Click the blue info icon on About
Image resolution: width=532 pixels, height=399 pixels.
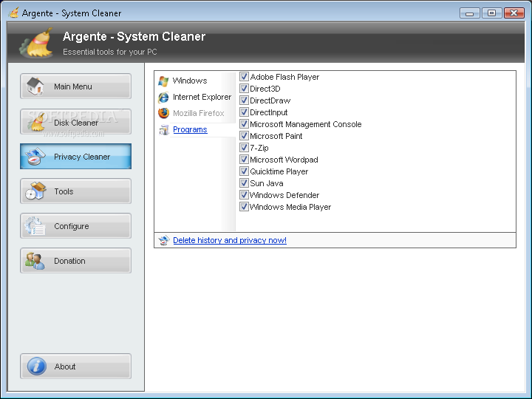(x=37, y=366)
